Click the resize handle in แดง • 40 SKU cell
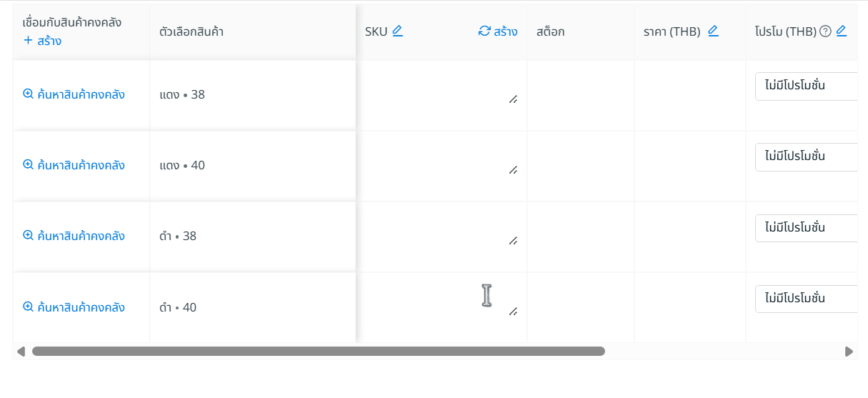Viewport: 868px width, 398px height. (x=513, y=170)
